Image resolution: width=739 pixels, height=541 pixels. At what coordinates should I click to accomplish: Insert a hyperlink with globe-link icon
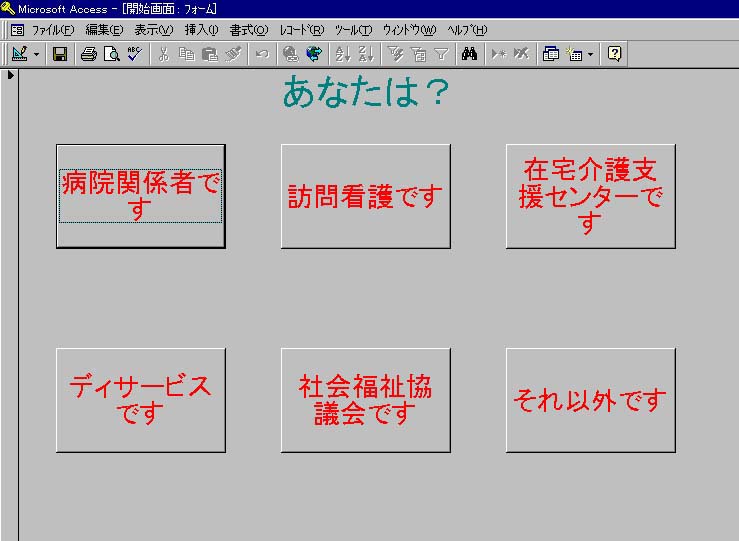(290, 54)
